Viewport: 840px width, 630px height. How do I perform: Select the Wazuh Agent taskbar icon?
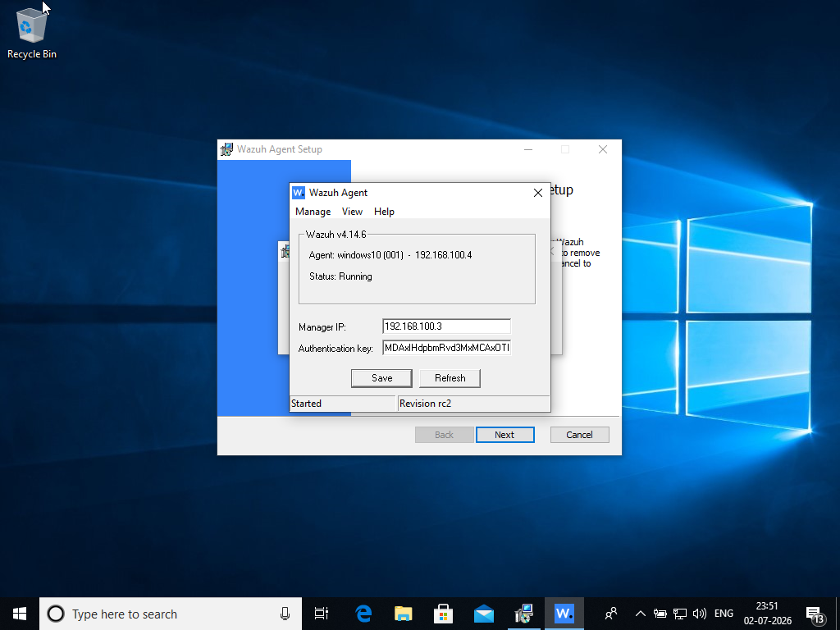tap(564, 614)
